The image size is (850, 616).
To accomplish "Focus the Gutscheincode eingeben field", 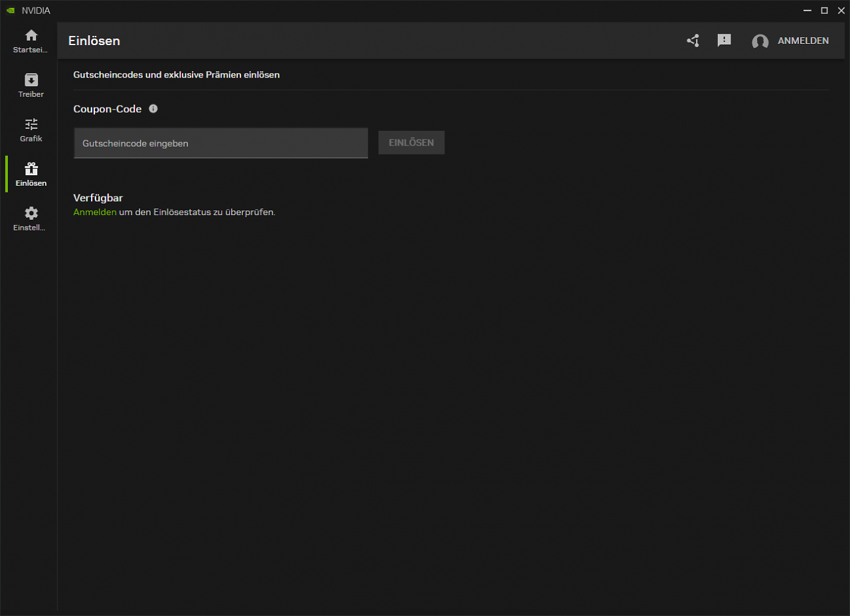I will pos(221,143).
